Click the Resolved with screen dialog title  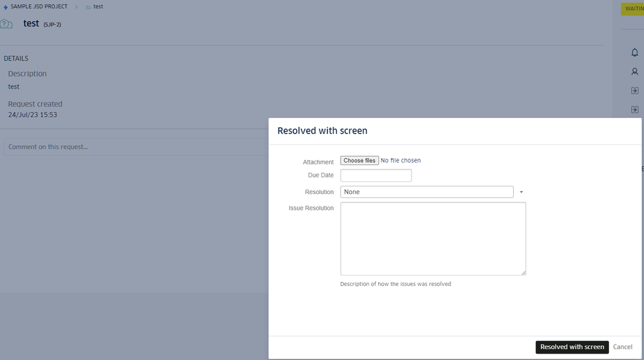(323, 130)
